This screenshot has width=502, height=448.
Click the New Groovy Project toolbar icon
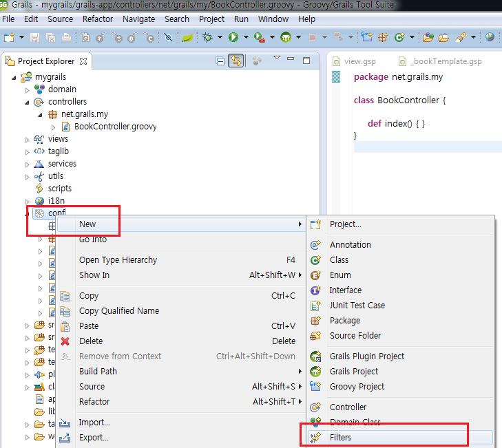tap(366, 37)
